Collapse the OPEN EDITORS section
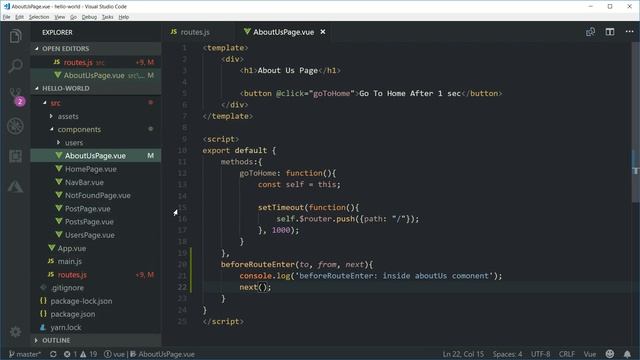Image resolution: width=640 pixels, height=360 pixels. coord(97,49)
